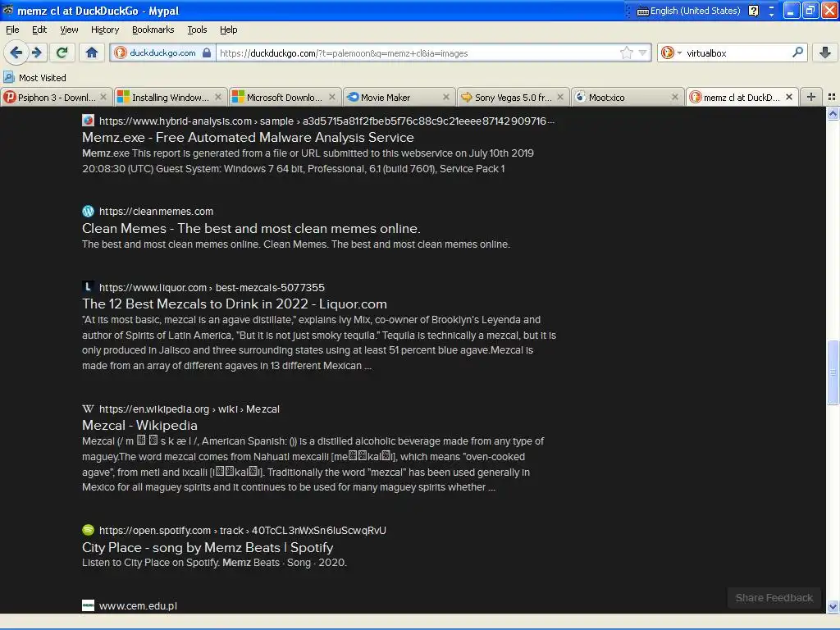
Task: Click the Share Feedback button
Action: [774, 598]
